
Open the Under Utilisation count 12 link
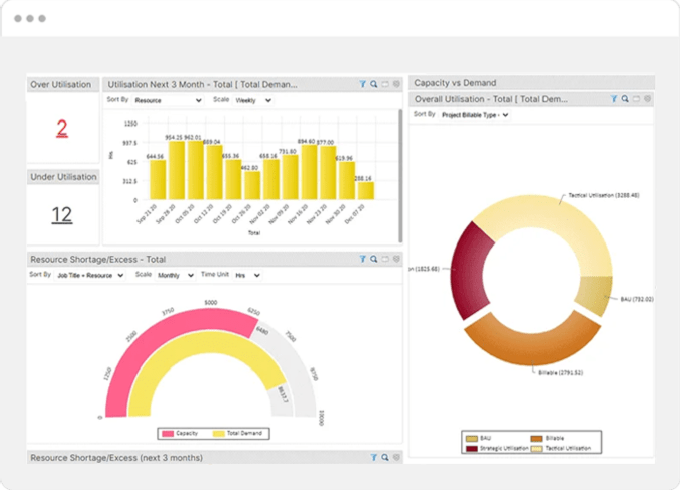point(62,214)
